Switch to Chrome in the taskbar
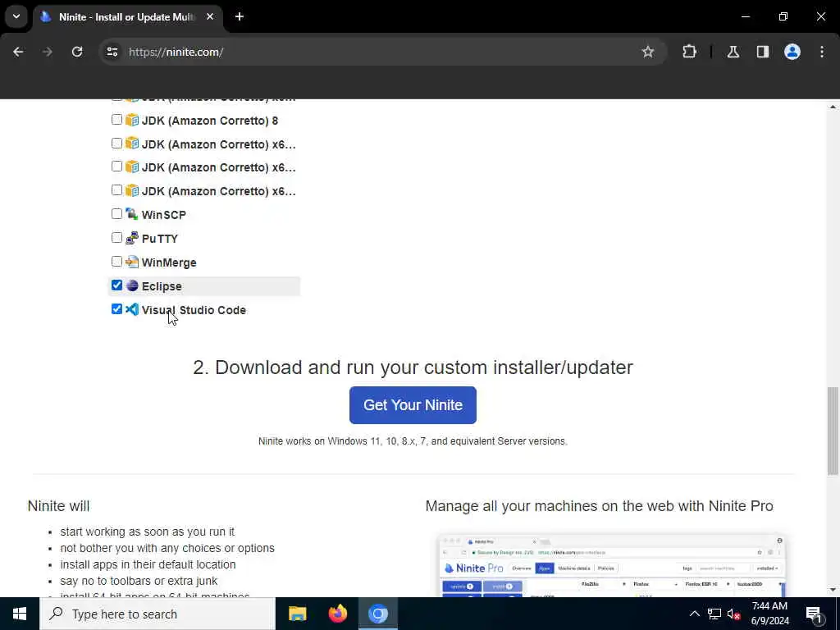 [377, 614]
